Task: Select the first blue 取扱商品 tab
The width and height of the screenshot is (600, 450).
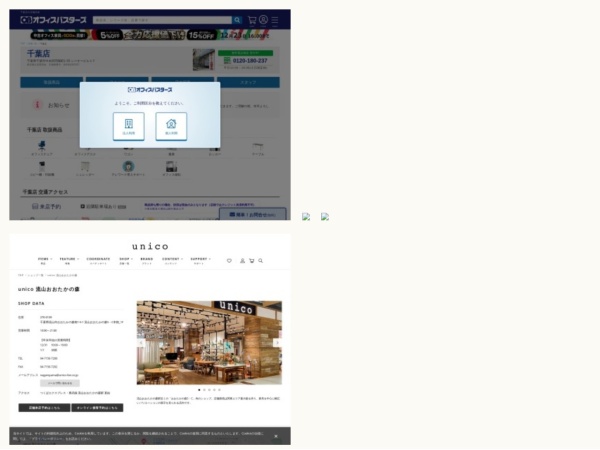Action: coord(51,82)
